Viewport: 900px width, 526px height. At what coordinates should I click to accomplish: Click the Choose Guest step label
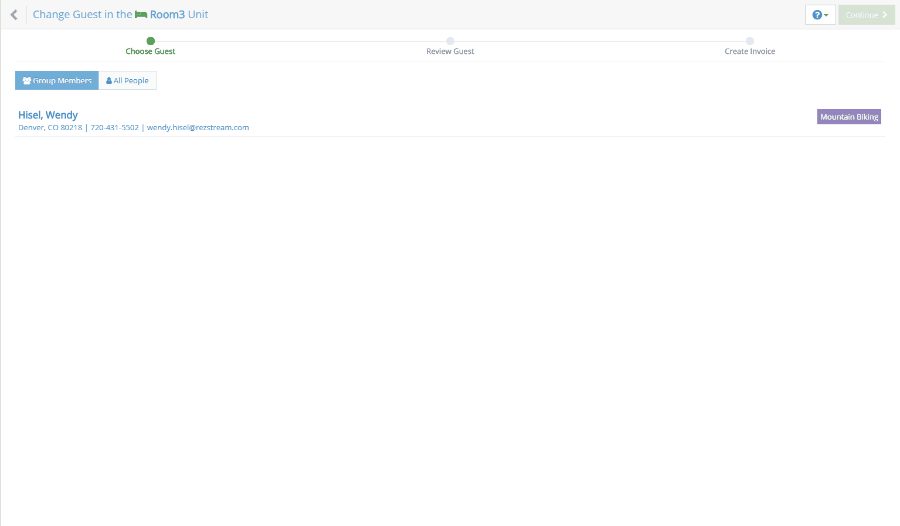150,51
